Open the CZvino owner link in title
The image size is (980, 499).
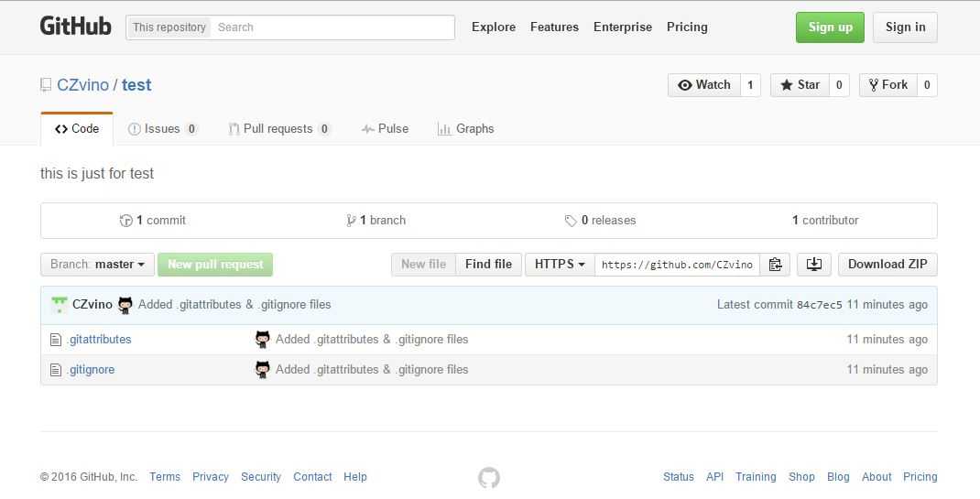pos(82,85)
